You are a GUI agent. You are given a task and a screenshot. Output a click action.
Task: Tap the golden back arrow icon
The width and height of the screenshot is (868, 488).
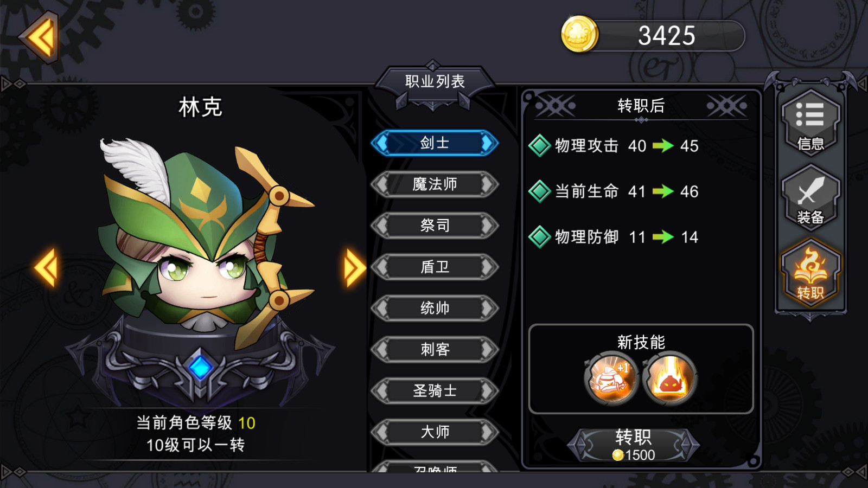[x=39, y=37]
